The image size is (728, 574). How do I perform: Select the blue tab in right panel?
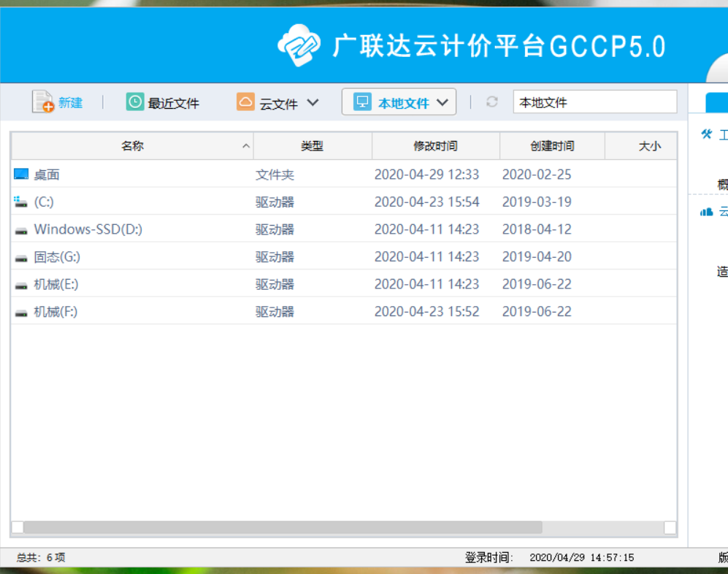(x=717, y=102)
